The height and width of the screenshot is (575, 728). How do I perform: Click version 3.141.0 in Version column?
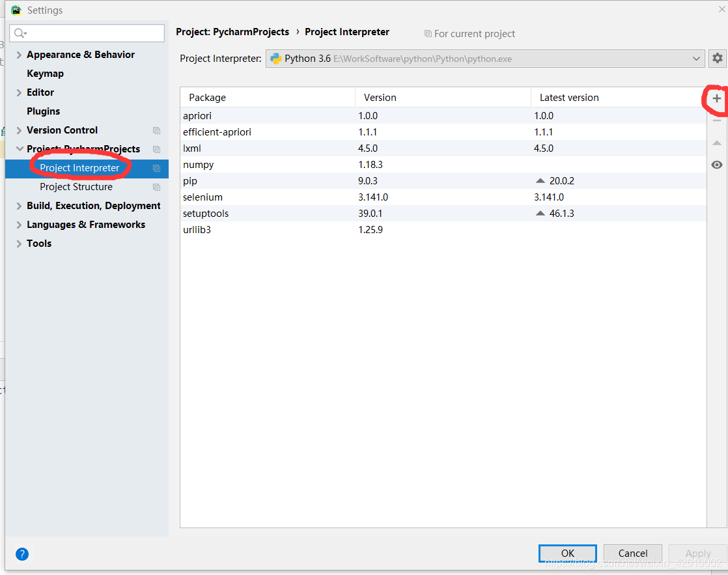click(x=373, y=197)
